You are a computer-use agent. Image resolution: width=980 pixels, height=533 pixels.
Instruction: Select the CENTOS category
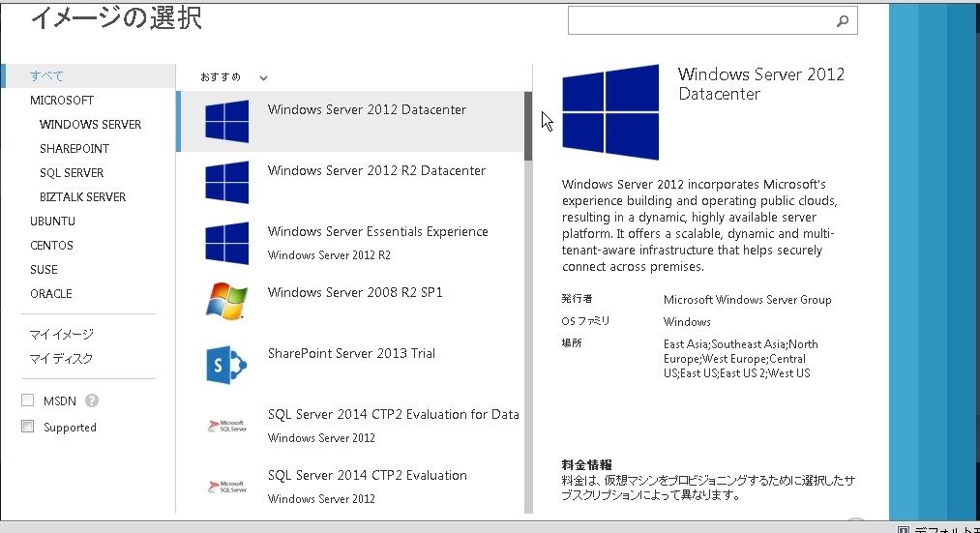click(51, 246)
